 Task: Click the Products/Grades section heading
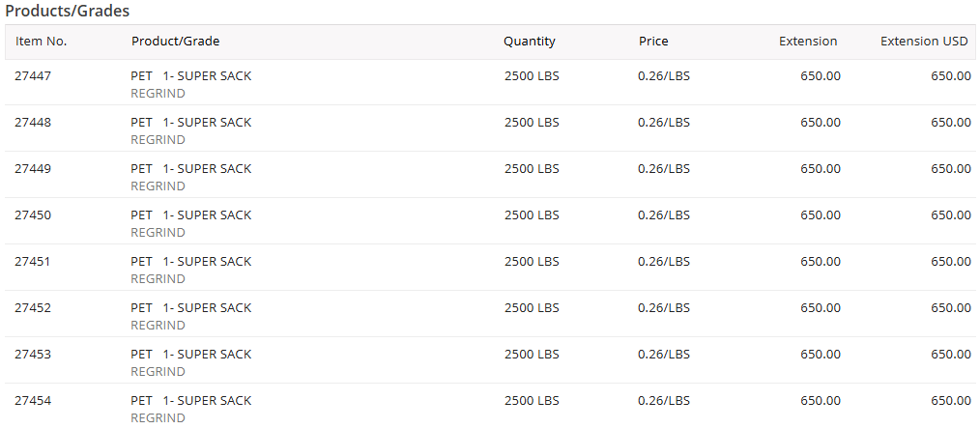tap(68, 12)
